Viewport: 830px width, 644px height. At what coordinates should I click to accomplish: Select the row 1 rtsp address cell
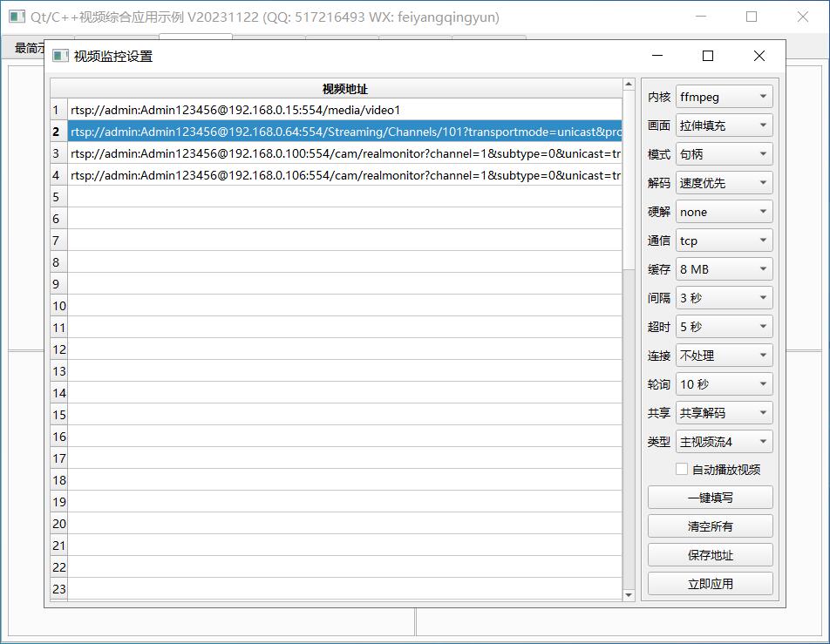(344, 111)
